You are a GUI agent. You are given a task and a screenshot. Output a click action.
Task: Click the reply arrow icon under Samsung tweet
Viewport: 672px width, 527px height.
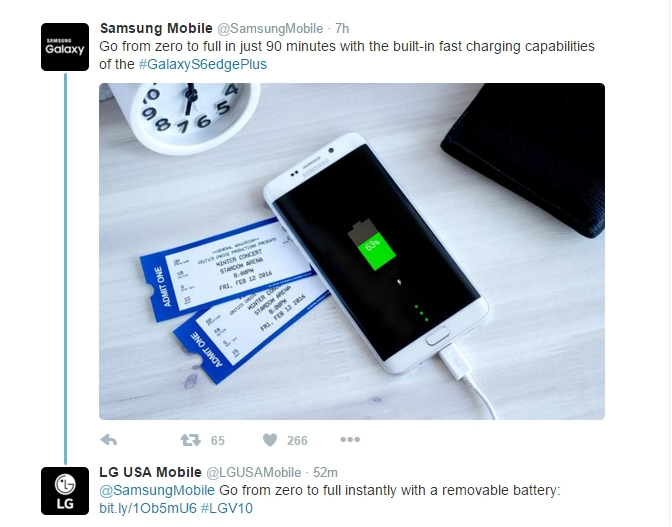[108, 440]
